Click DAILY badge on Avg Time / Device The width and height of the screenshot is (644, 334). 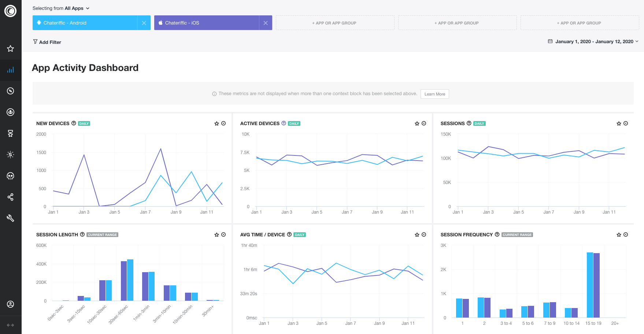pyautogui.click(x=300, y=235)
